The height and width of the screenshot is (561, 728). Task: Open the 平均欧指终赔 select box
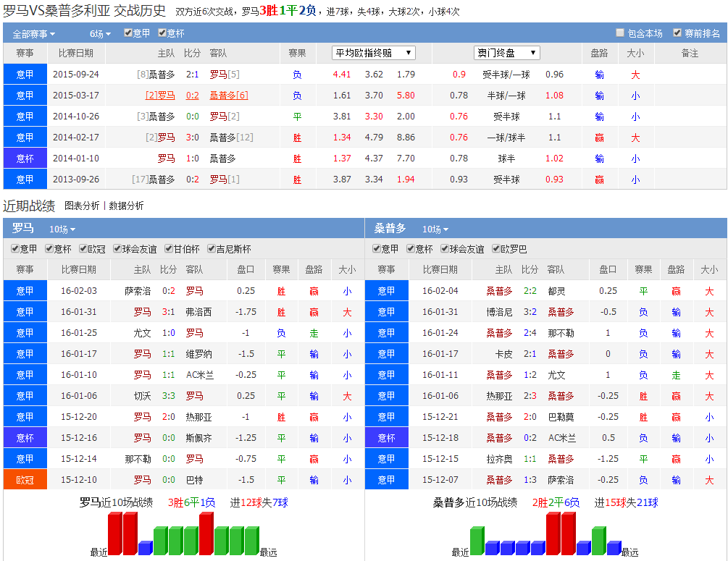click(374, 53)
